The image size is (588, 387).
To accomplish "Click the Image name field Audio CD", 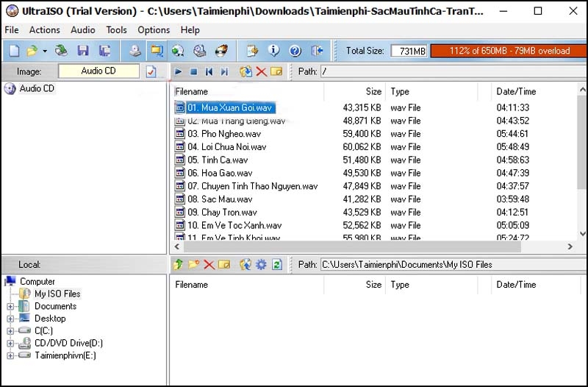I will [x=98, y=71].
